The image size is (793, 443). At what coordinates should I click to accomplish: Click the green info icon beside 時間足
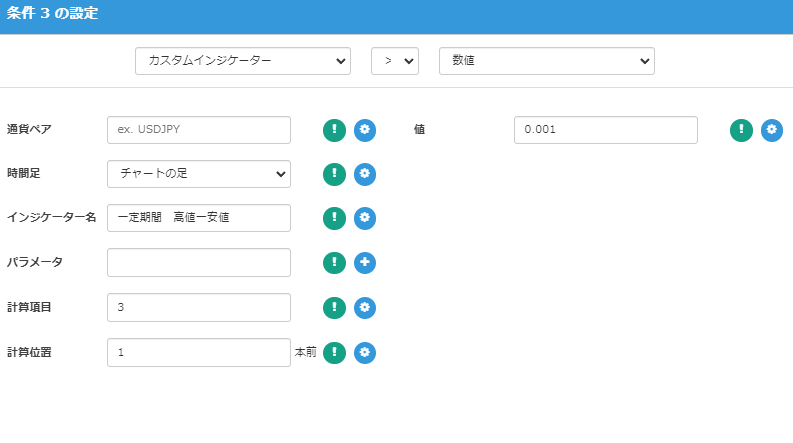point(334,174)
